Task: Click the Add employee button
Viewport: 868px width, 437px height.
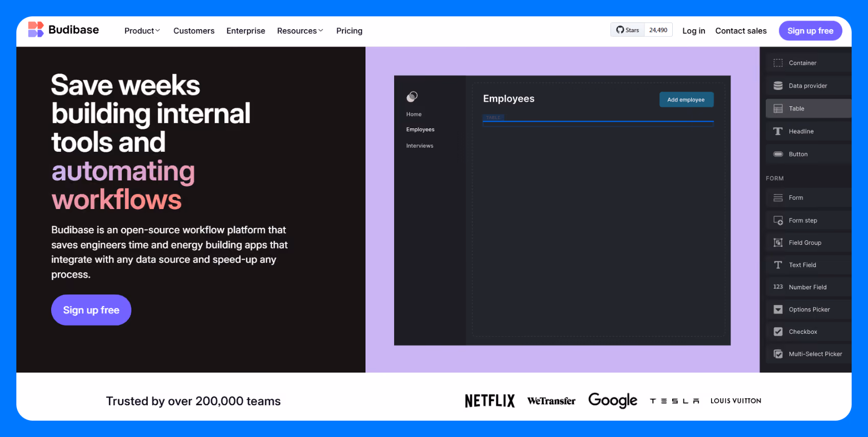Action: 686,100
